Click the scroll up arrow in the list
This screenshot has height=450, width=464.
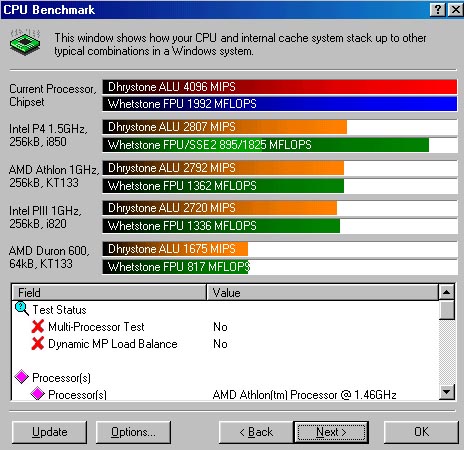coord(447,292)
